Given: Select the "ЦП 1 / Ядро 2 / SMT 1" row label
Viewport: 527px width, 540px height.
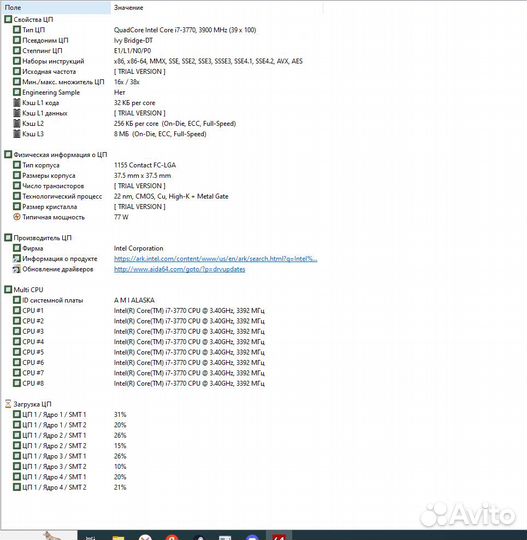Looking at the screenshot, I should click(x=54, y=435).
